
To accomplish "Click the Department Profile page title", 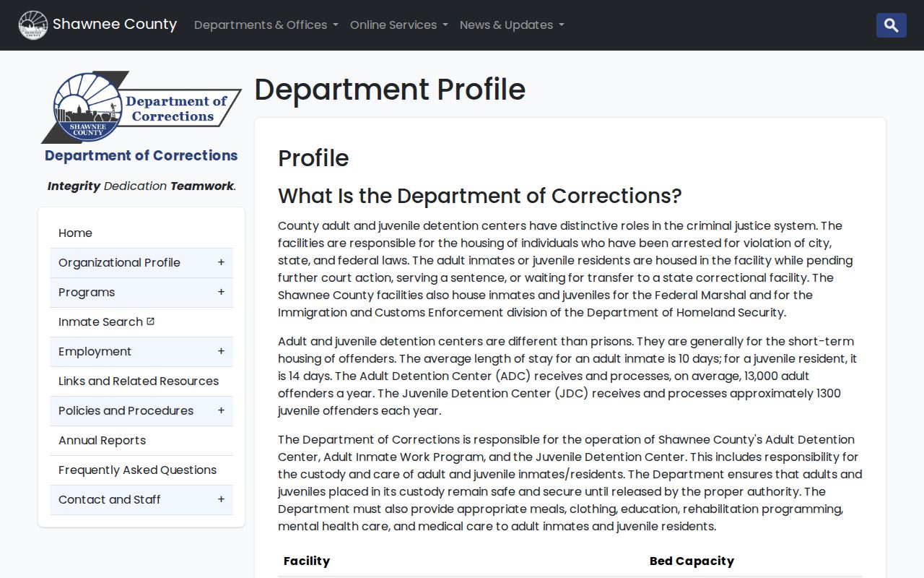I will coord(390,90).
